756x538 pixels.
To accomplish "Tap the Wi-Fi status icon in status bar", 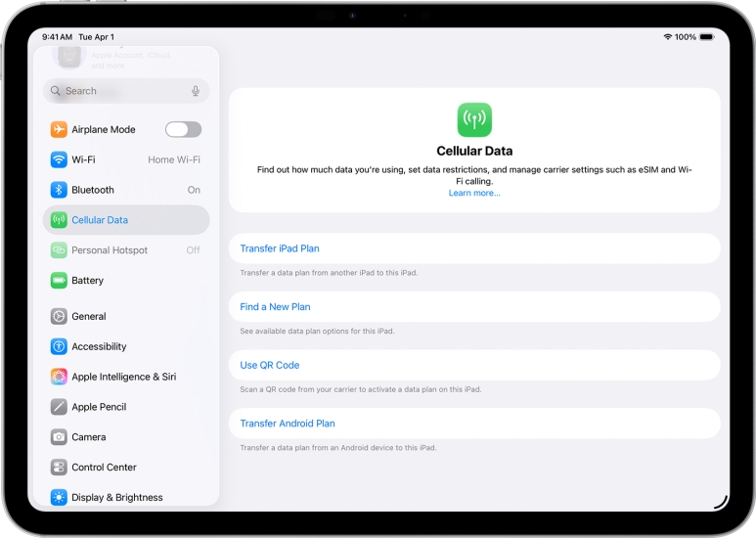I will pos(668,36).
